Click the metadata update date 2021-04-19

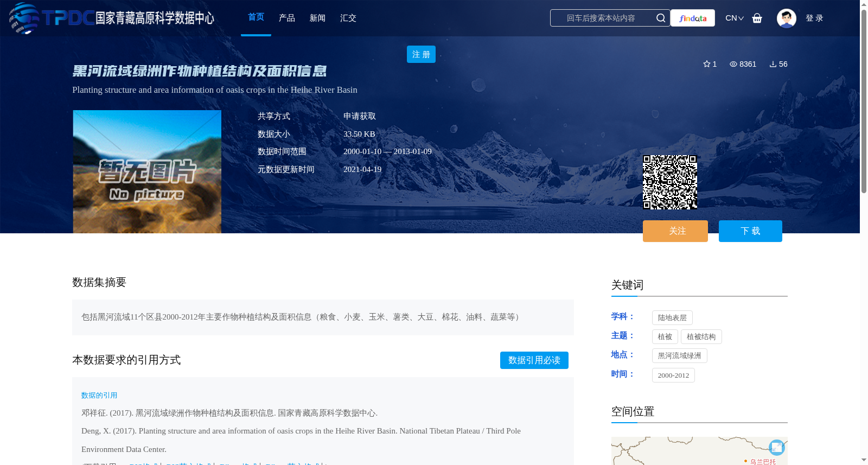(x=362, y=169)
